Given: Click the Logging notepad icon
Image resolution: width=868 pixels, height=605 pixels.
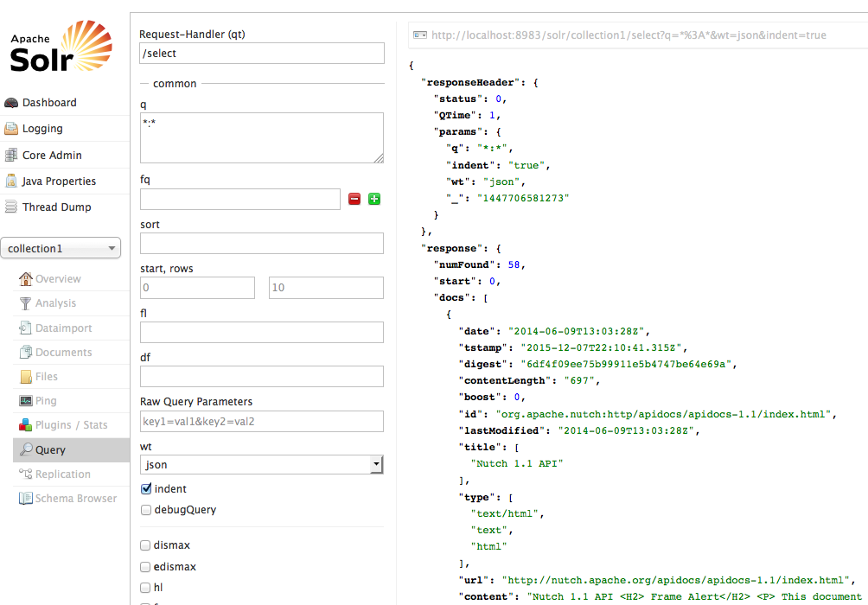Looking at the screenshot, I should (11, 129).
